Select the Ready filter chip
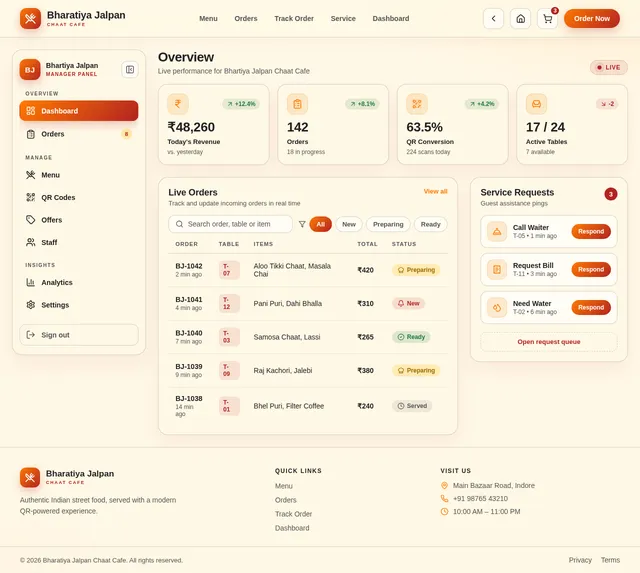 (x=431, y=224)
